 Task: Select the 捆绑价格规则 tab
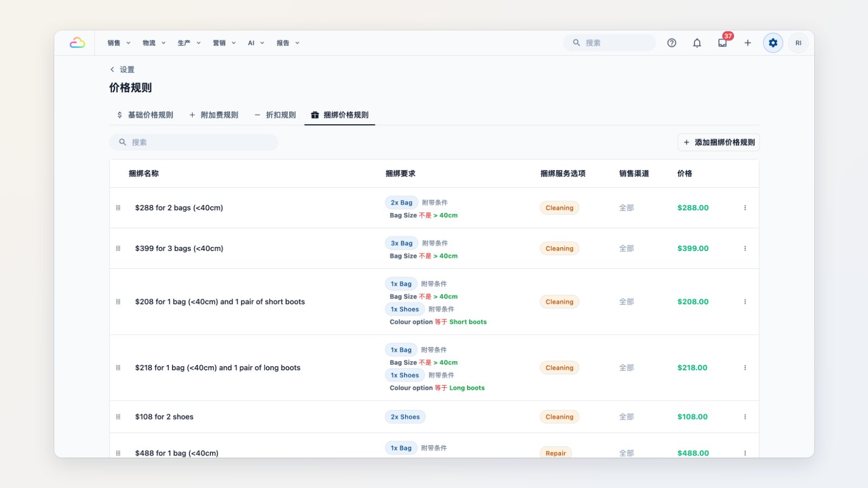(x=340, y=115)
